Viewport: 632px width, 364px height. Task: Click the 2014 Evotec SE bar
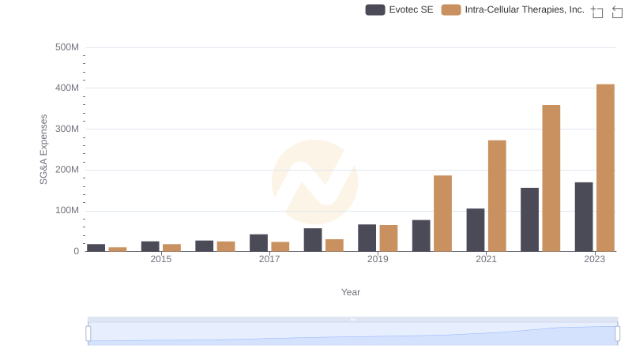[x=96, y=248]
